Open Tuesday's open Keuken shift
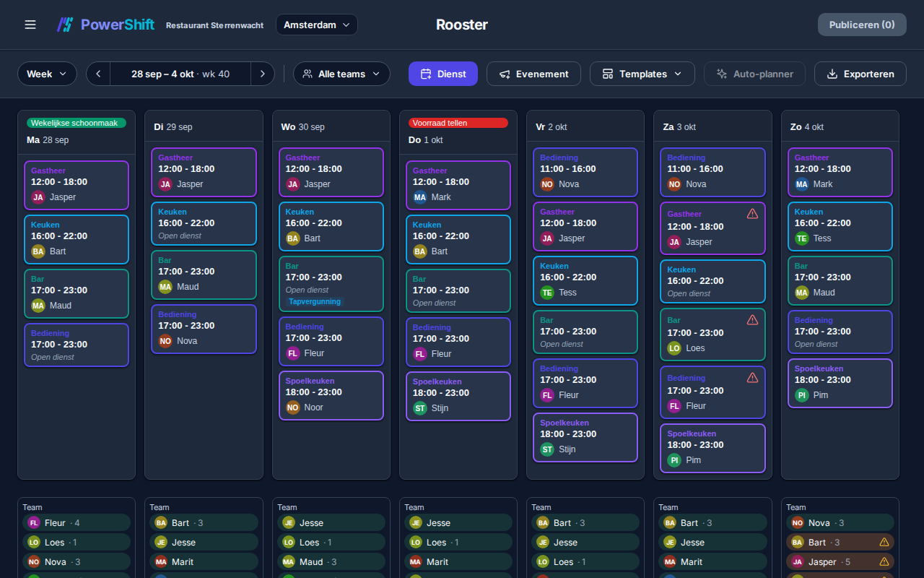 204,224
